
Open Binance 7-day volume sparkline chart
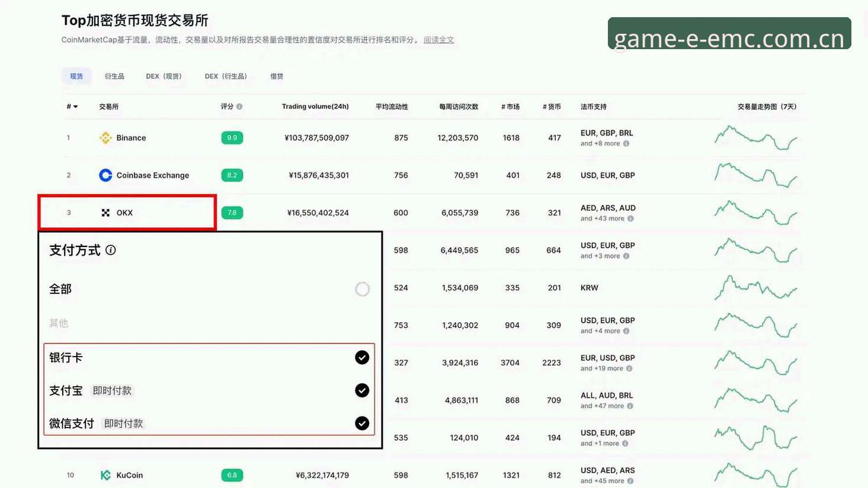click(755, 137)
